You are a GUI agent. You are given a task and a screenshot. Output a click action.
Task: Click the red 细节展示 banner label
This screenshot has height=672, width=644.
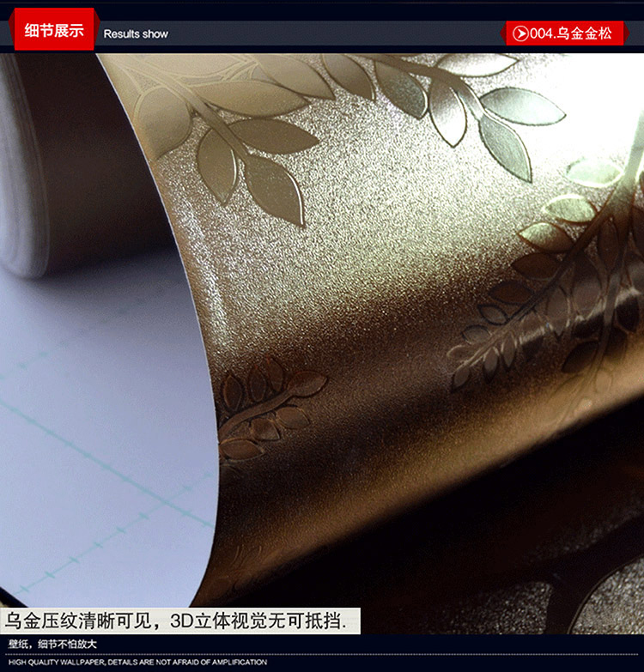point(54,30)
